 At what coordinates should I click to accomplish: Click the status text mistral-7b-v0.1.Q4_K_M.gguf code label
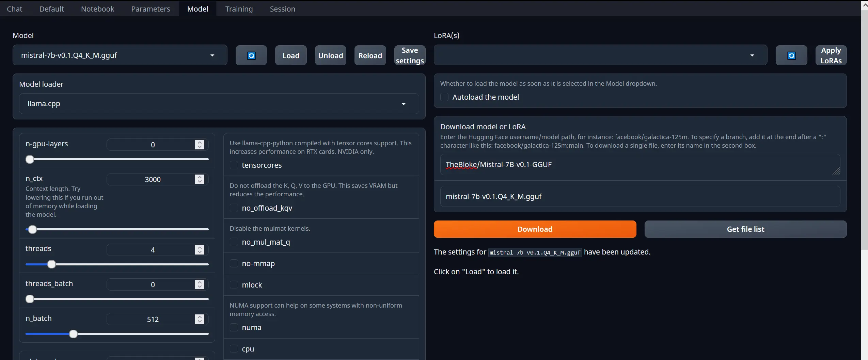point(535,252)
